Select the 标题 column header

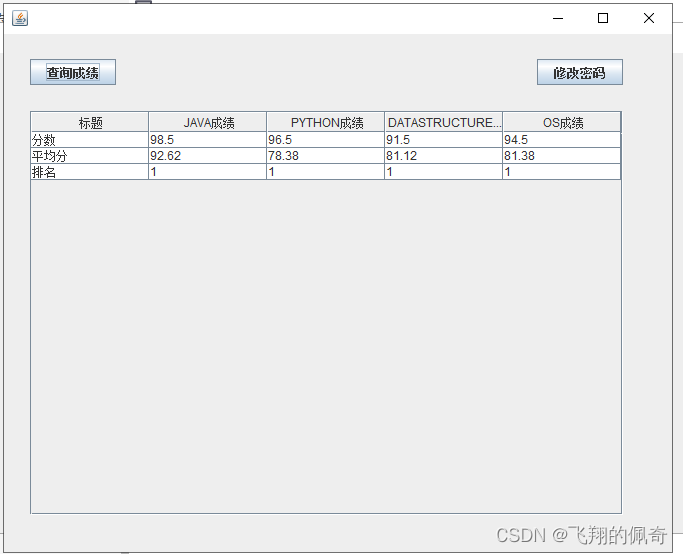[90, 122]
